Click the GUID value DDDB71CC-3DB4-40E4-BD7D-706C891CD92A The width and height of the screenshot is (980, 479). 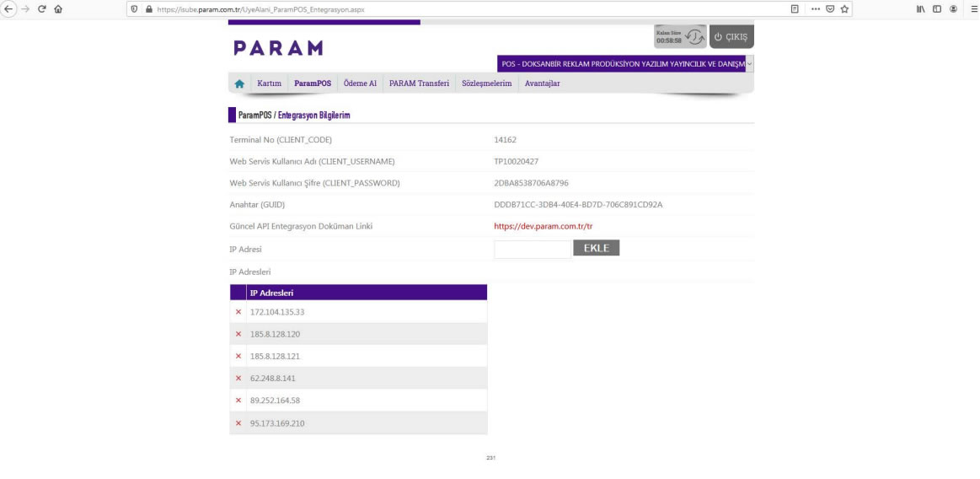[578, 204]
